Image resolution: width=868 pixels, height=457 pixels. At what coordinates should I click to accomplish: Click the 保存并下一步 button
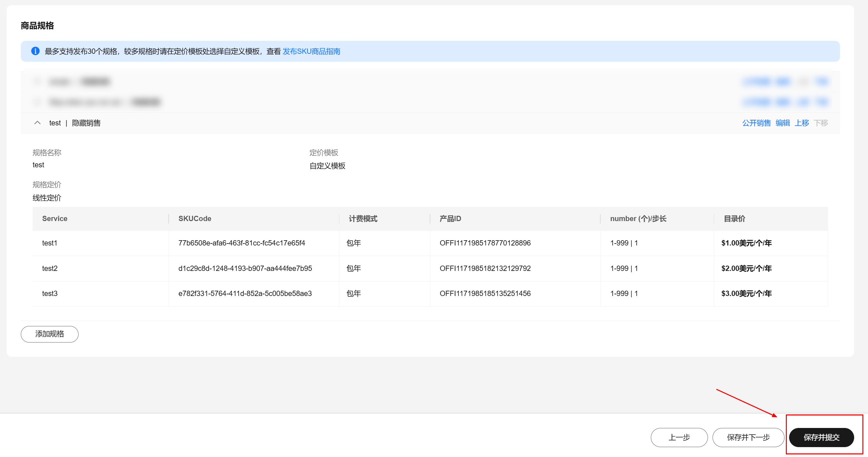[748, 437]
